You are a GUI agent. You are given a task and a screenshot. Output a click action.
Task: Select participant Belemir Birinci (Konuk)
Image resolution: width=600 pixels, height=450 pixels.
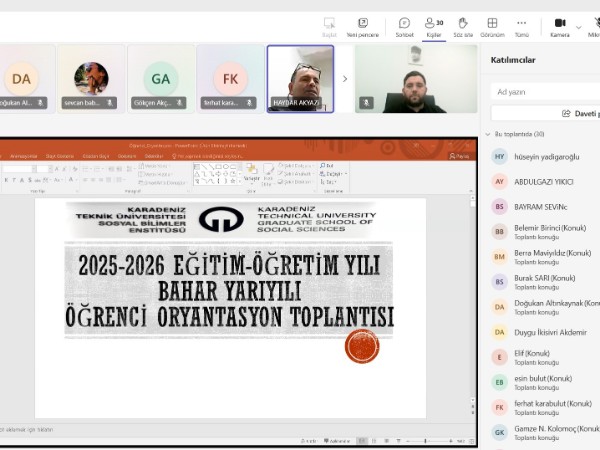545,232
